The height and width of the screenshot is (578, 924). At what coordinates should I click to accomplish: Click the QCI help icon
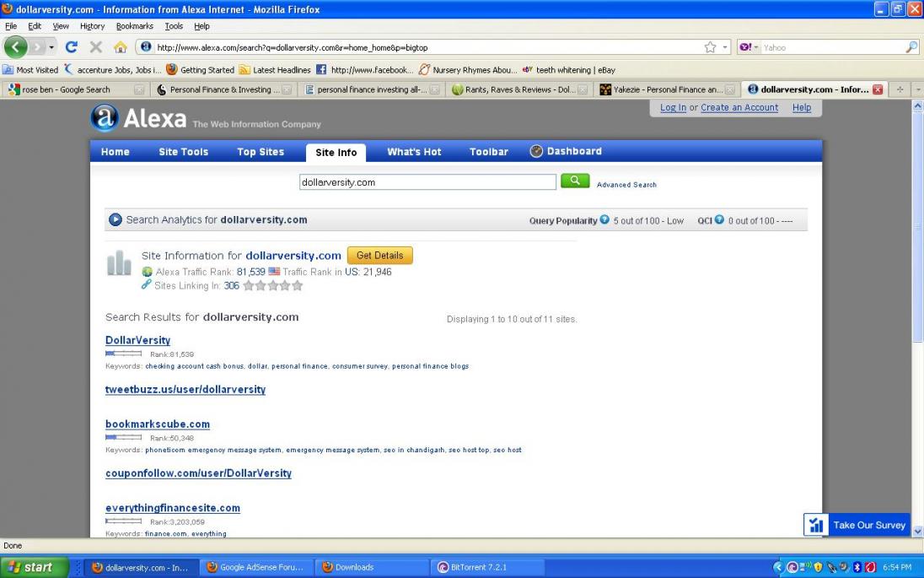point(719,220)
